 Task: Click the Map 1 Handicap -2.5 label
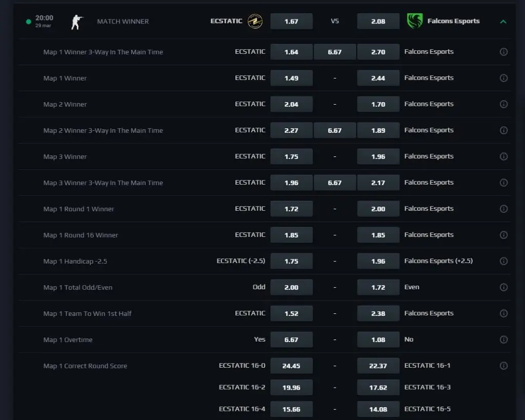coord(75,261)
